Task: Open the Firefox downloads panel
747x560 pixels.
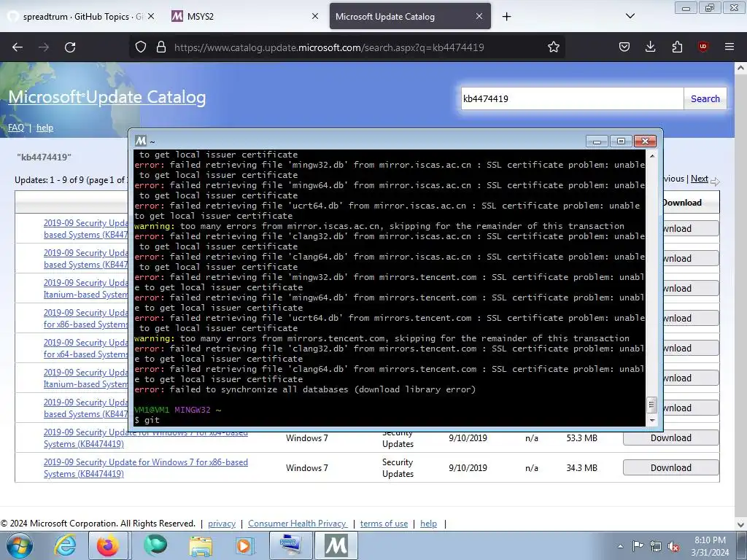Action: pyautogui.click(x=650, y=47)
